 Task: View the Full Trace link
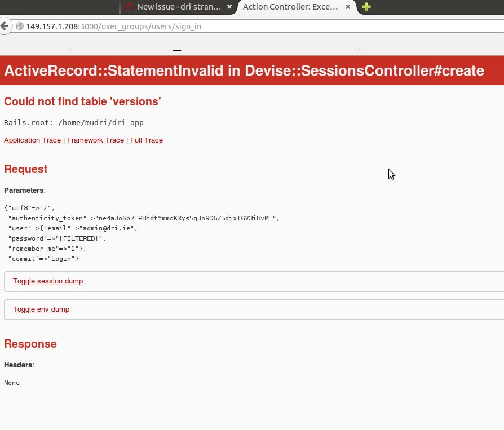coord(147,140)
